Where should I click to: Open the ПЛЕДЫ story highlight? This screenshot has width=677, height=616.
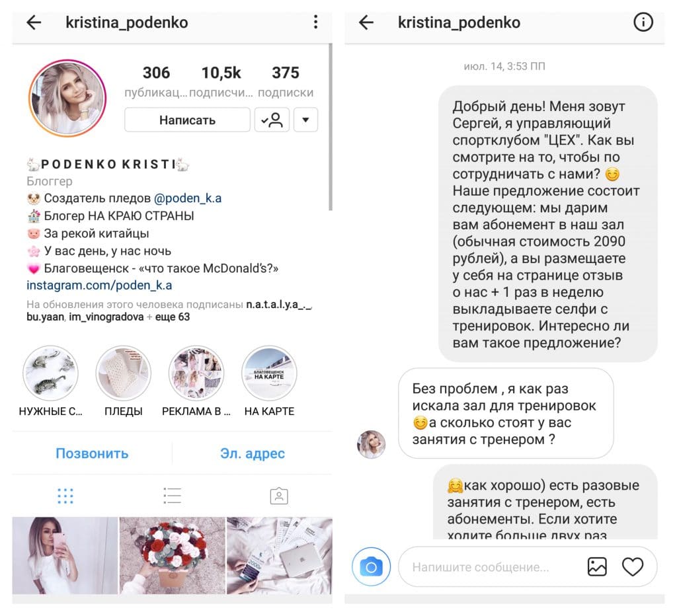pyautogui.click(x=124, y=374)
